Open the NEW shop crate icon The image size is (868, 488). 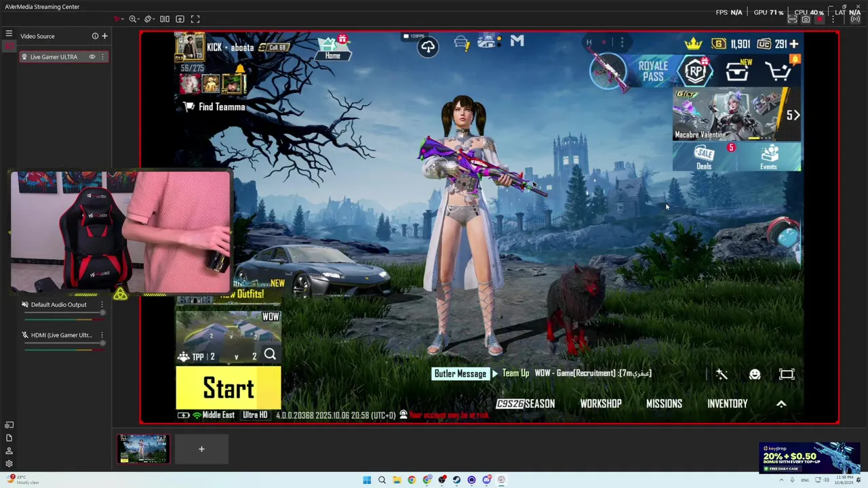[x=738, y=70]
